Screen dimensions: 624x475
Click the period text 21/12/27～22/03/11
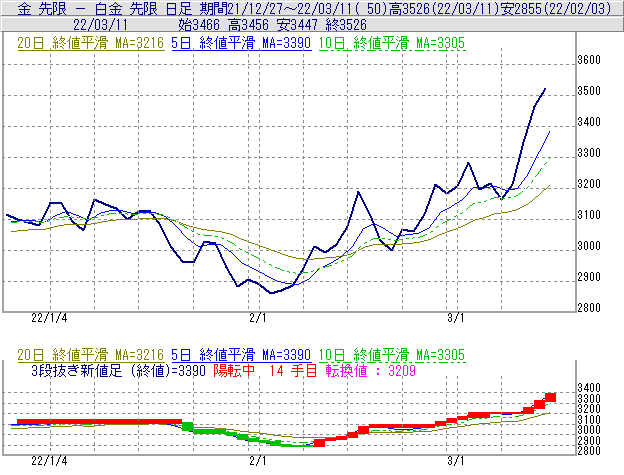click(x=293, y=8)
